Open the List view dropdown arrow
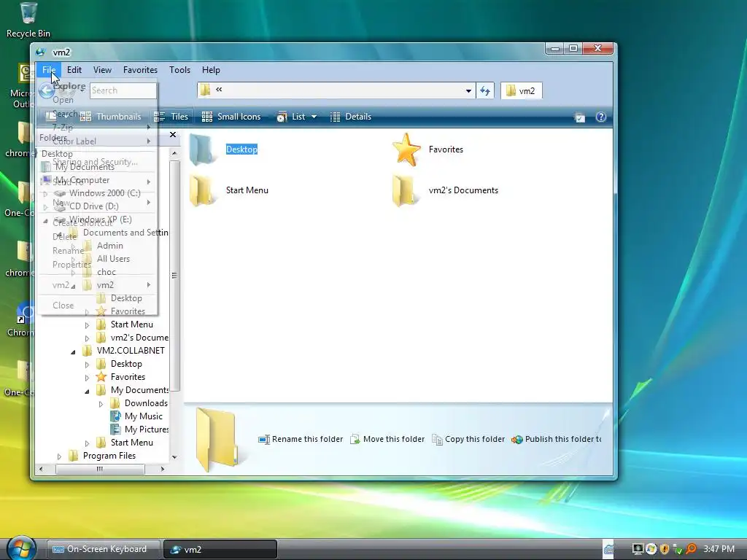Image resolution: width=747 pixels, height=560 pixels. [314, 117]
